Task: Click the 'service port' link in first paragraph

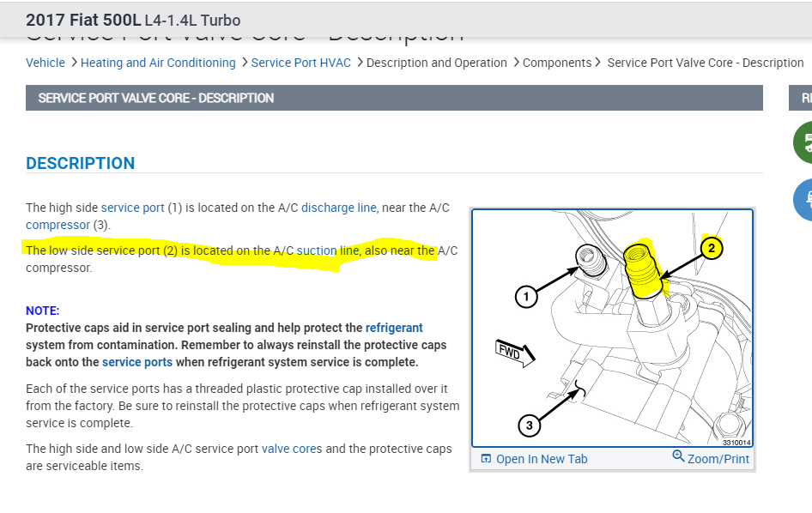Action: [x=132, y=208]
